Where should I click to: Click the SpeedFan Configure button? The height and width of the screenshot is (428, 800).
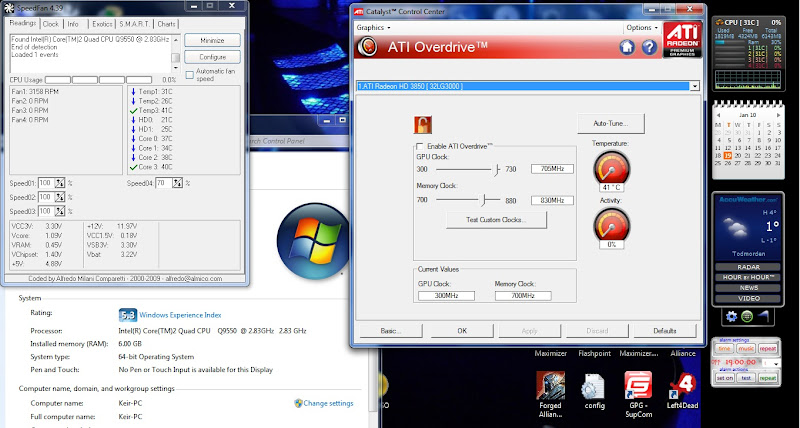click(212, 57)
